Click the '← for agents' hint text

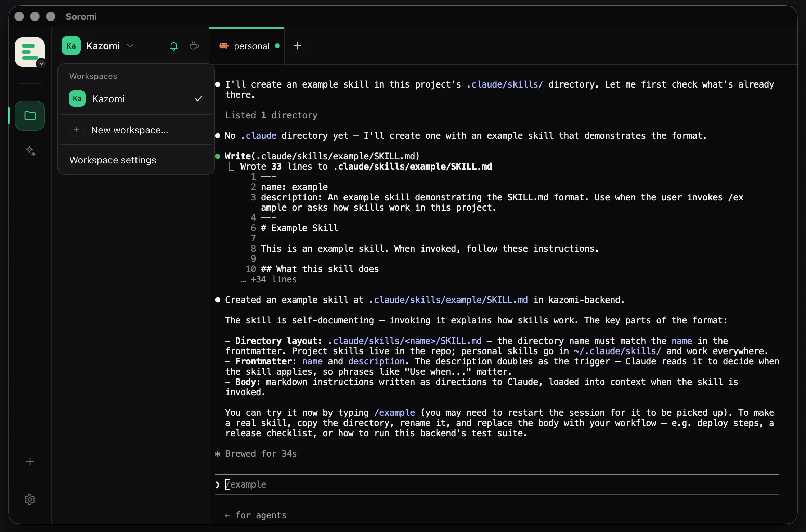point(256,515)
